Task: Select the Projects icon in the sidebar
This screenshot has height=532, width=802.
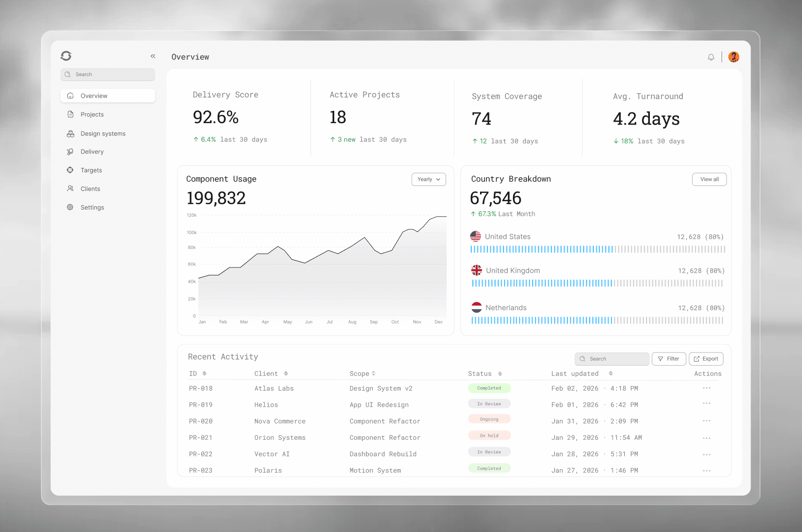Action: tap(70, 114)
